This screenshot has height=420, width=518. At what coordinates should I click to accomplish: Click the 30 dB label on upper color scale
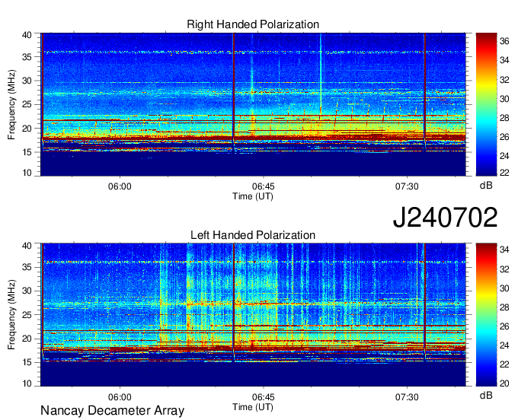504,99
